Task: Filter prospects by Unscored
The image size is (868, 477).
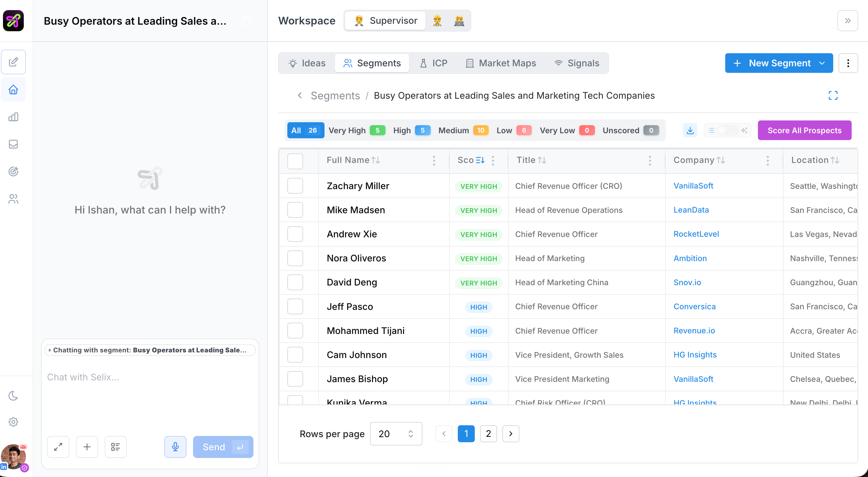Action: [x=630, y=130]
